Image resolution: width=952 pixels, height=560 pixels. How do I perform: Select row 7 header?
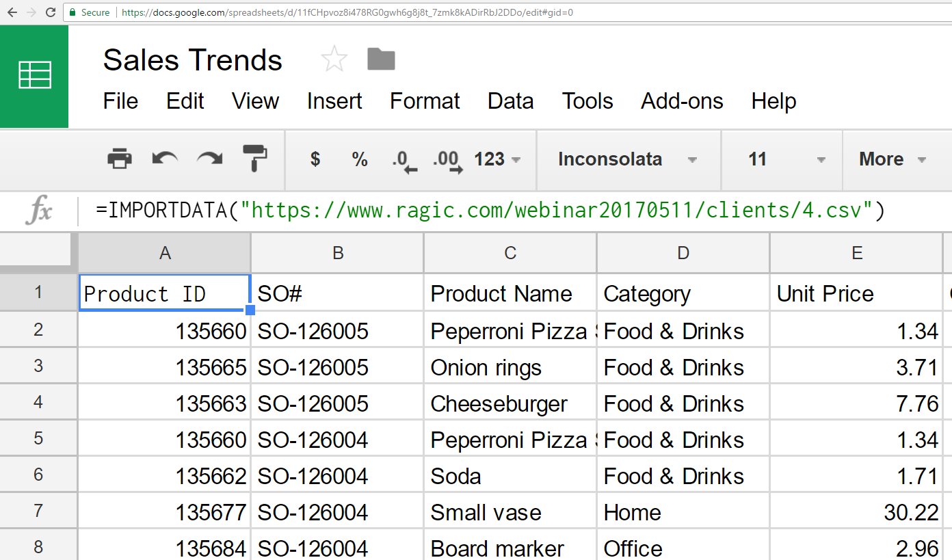tap(38, 511)
